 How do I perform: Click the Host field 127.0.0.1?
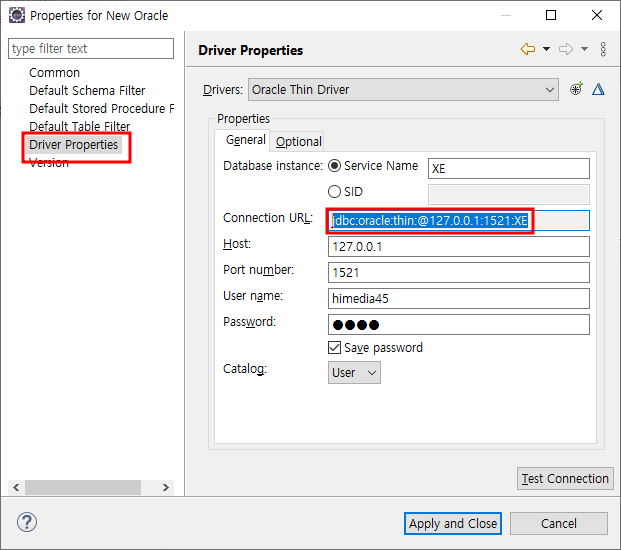tap(459, 247)
